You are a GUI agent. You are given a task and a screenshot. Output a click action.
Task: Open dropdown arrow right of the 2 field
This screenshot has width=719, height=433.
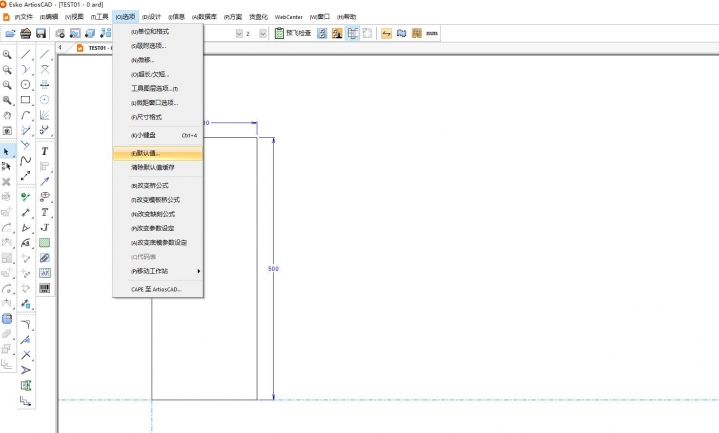263,33
